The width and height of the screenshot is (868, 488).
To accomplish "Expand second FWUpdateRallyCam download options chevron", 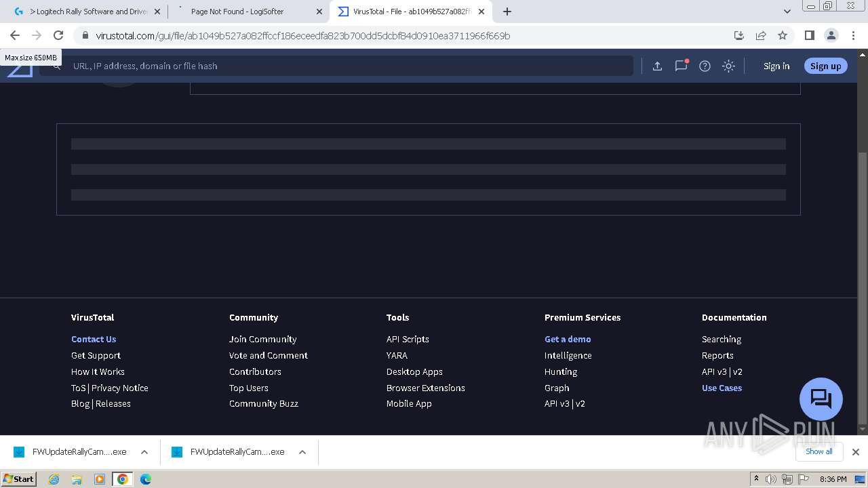I will pyautogui.click(x=302, y=452).
